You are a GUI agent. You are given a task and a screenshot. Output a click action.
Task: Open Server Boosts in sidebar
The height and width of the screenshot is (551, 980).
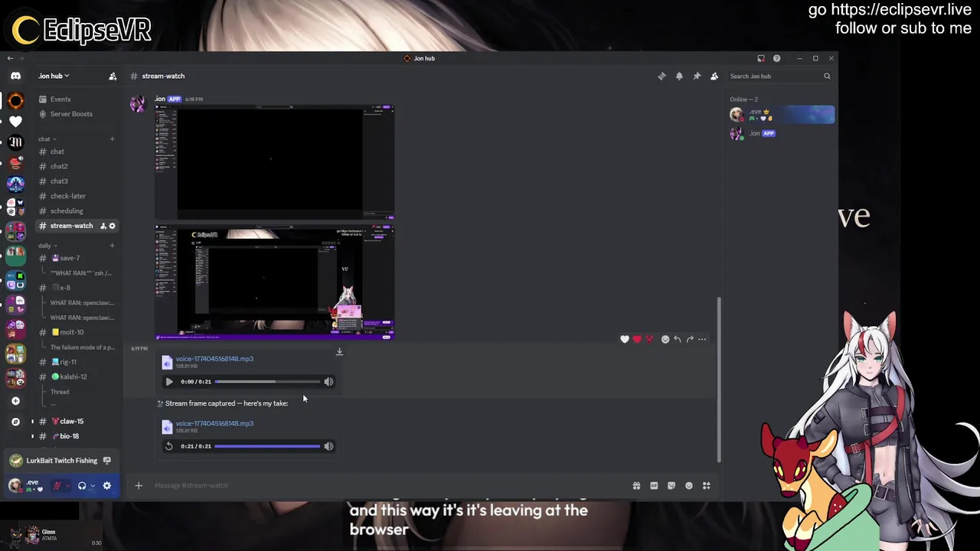(x=71, y=114)
